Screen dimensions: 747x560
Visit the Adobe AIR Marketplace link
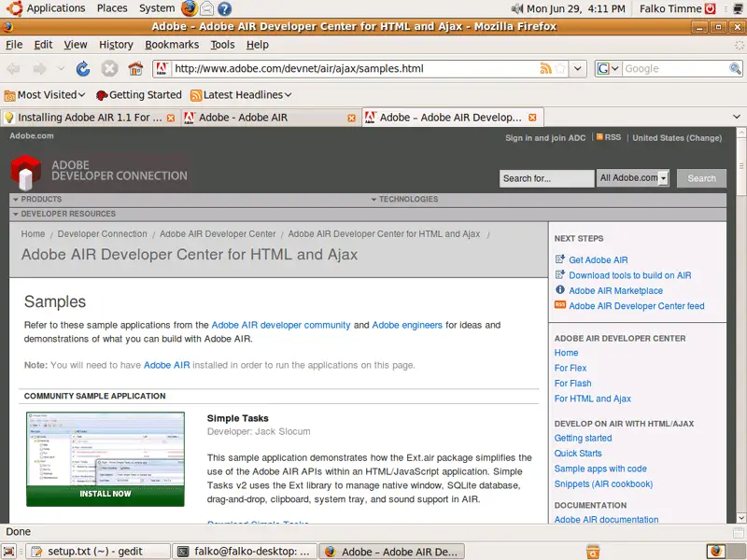(615, 290)
